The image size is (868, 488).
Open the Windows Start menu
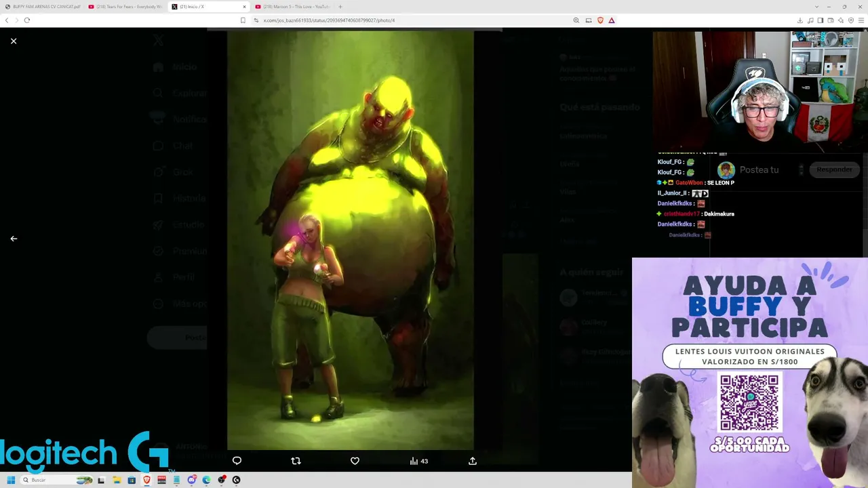coord(11,480)
